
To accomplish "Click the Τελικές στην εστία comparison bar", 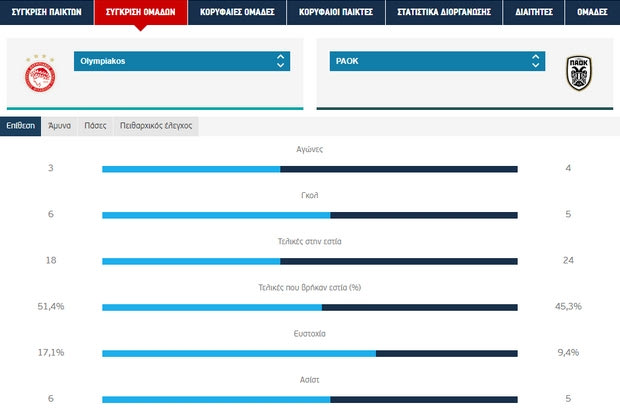I will [310, 260].
